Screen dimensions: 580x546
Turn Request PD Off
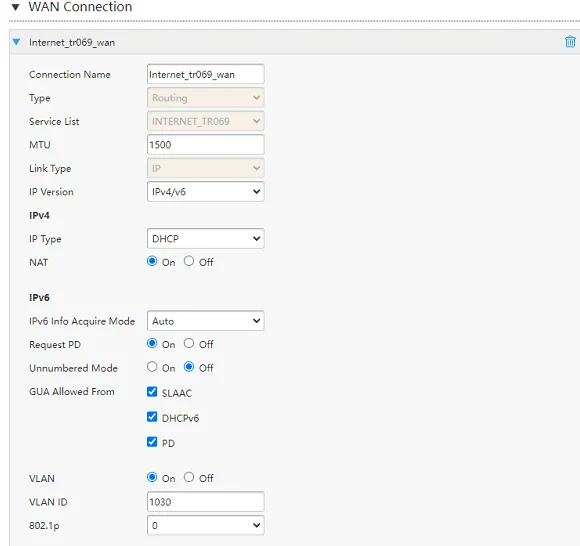coord(189,343)
